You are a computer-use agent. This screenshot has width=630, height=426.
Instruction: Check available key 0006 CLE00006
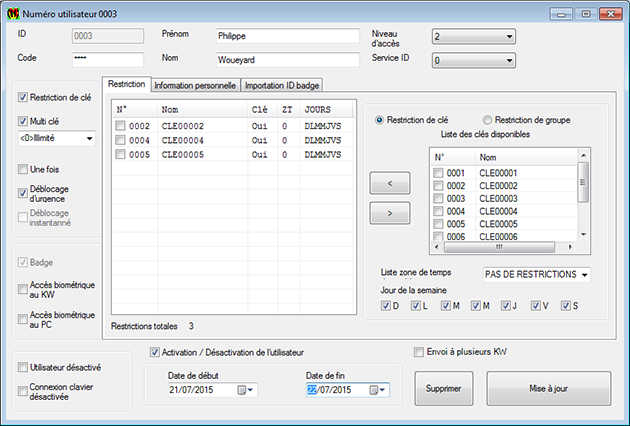pos(438,236)
